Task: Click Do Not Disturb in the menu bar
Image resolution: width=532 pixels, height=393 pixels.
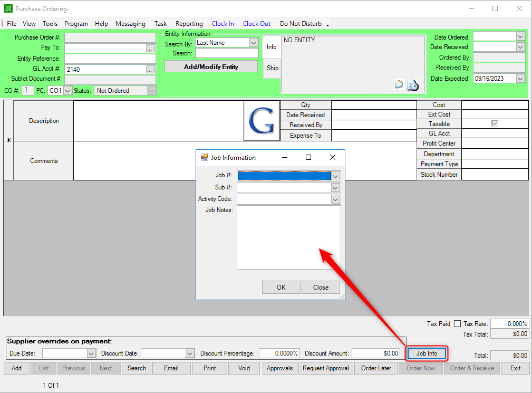Action: (x=301, y=24)
